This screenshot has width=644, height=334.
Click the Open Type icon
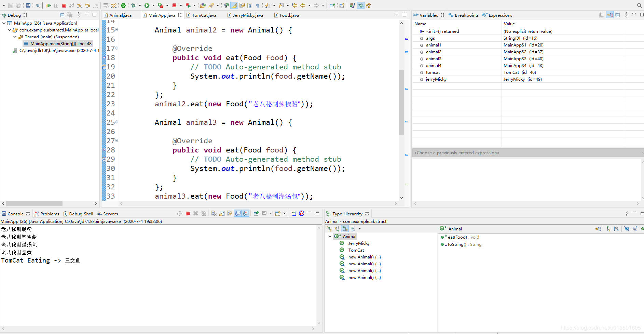tap(203, 5)
